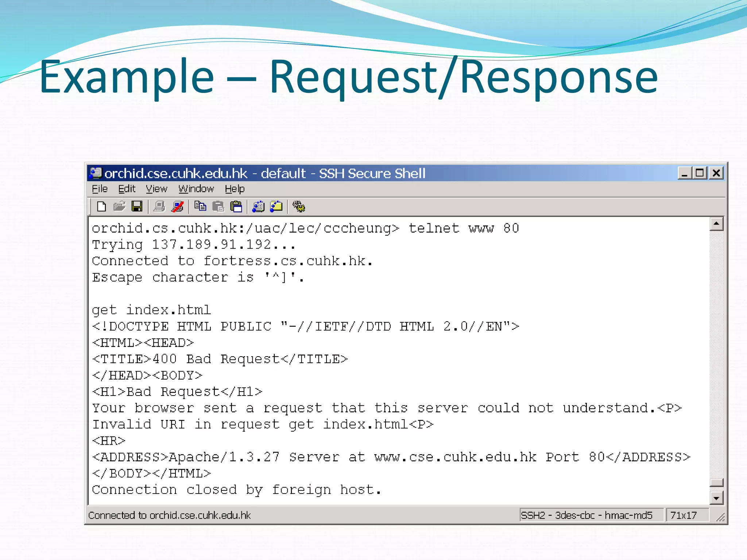The height and width of the screenshot is (560, 747).
Task: Click the scrollbar up arrow
Action: click(716, 224)
